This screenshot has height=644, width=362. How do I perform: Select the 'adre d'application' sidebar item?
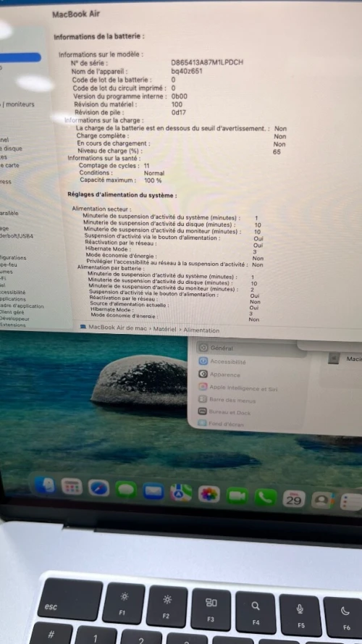point(22,306)
